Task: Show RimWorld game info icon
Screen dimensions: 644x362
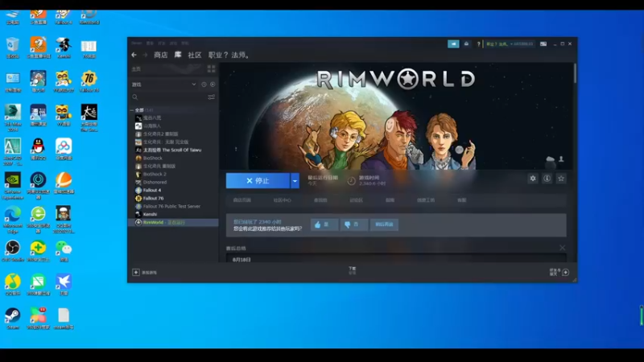Action: [547, 179]
